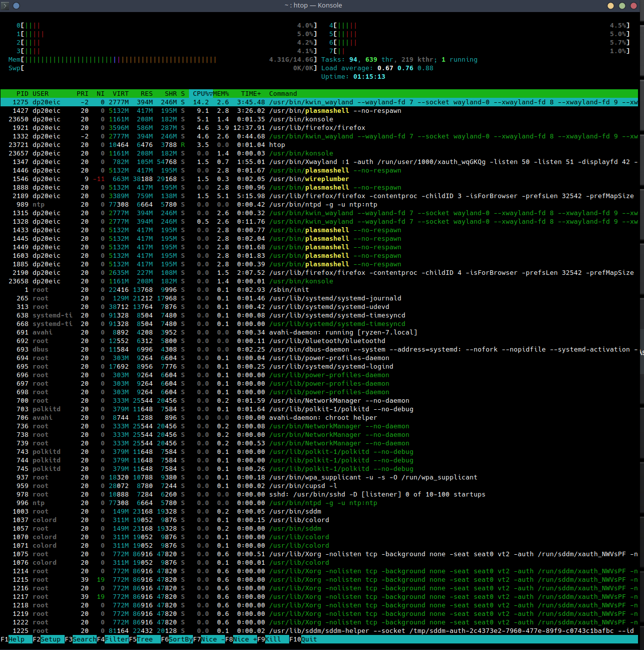Screen dimensions: 644x650
Task: Select avahi-daemon chroot helper row PID 706
Action: (x=319, y=418)
